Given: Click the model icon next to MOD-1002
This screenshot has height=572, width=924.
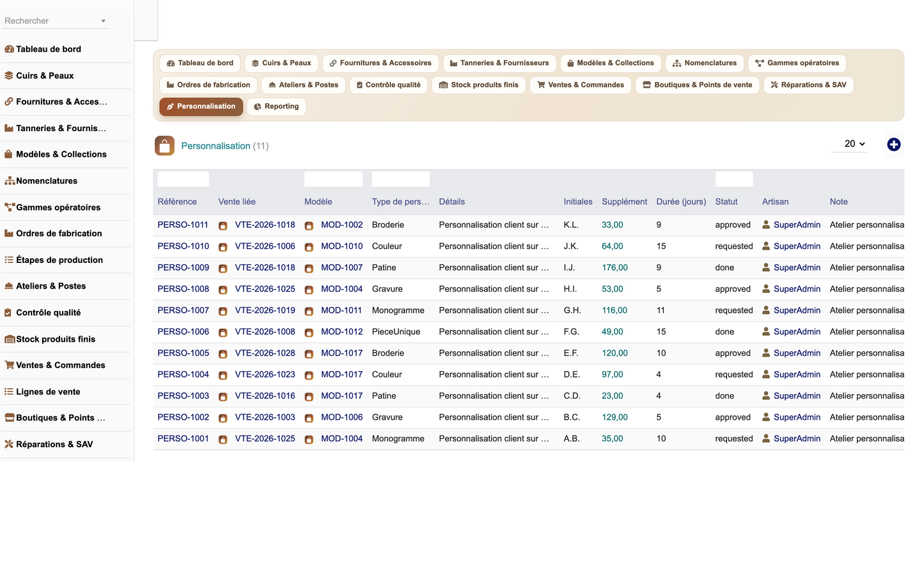Looking at the screenshot, I should click(309, 226).
